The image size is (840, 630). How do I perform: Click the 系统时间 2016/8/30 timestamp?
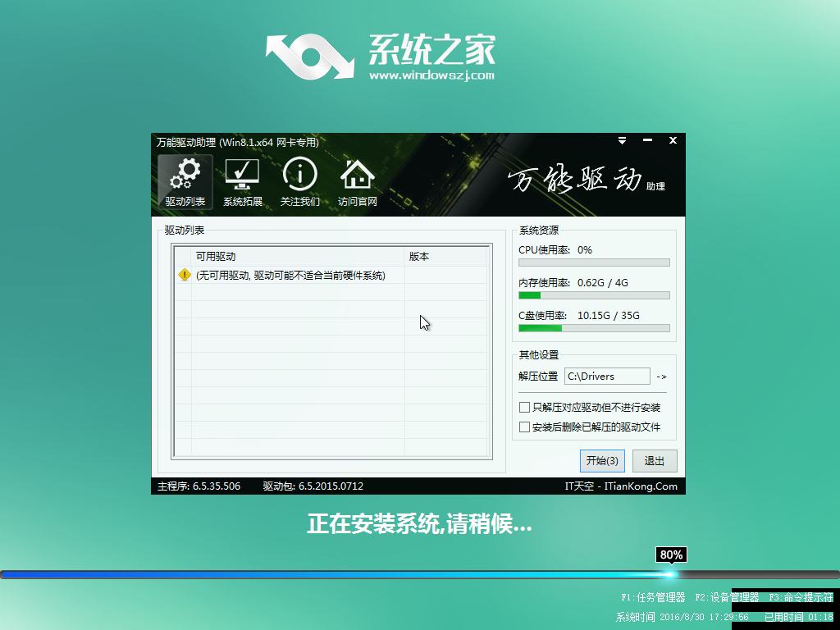(x=682, y=617)
